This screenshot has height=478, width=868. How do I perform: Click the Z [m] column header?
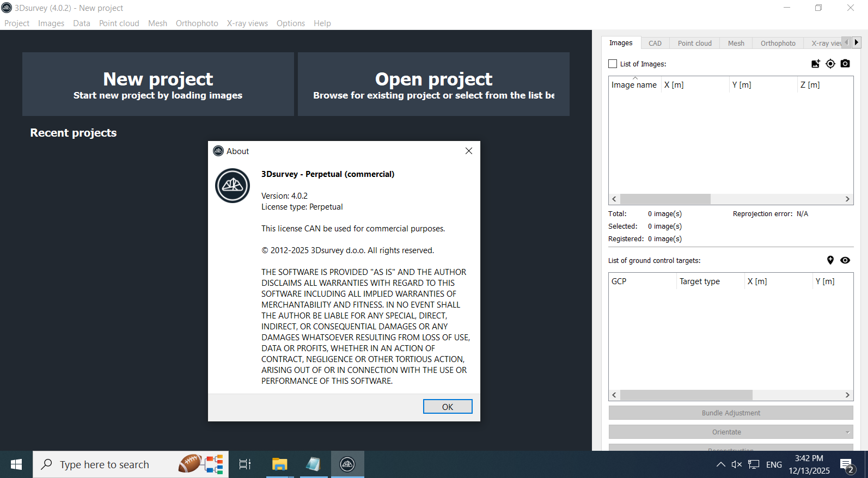coord(825,85)
